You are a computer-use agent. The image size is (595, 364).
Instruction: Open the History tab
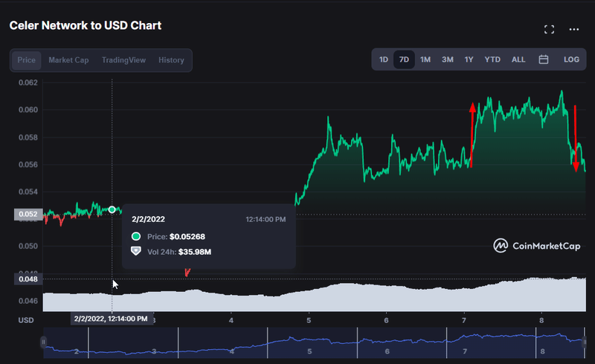pyautogui.click(x=171, y=60)
